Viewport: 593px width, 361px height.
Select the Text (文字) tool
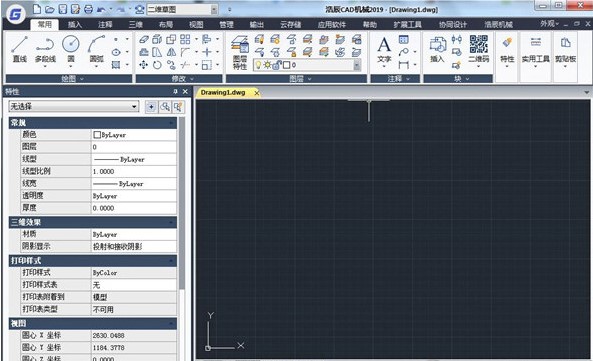[x=384, y=50]
